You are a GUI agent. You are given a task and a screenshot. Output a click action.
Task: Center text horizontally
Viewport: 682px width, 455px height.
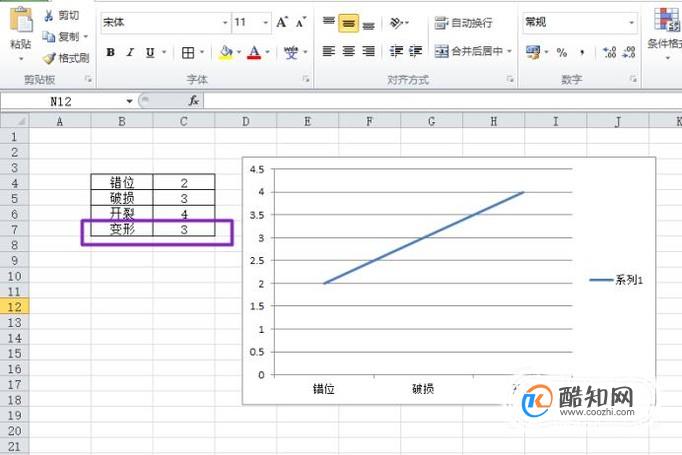point(348,51)
